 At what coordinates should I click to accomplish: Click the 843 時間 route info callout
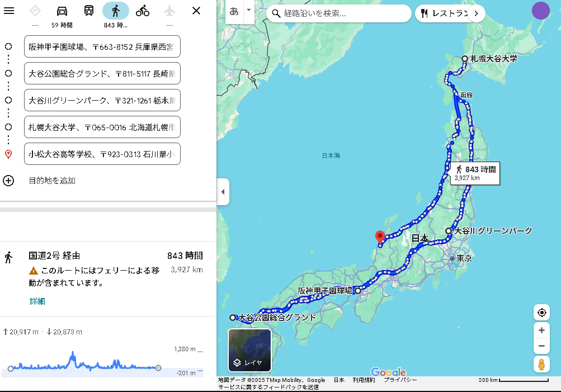(475, 173)
